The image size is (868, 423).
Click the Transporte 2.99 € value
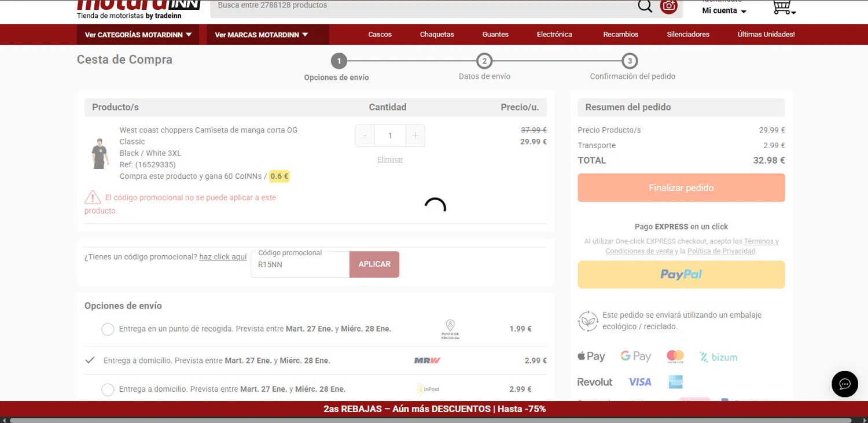pos(774,146)
